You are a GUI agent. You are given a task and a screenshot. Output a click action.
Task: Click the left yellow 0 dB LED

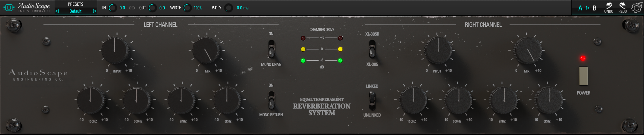point(303,49)
